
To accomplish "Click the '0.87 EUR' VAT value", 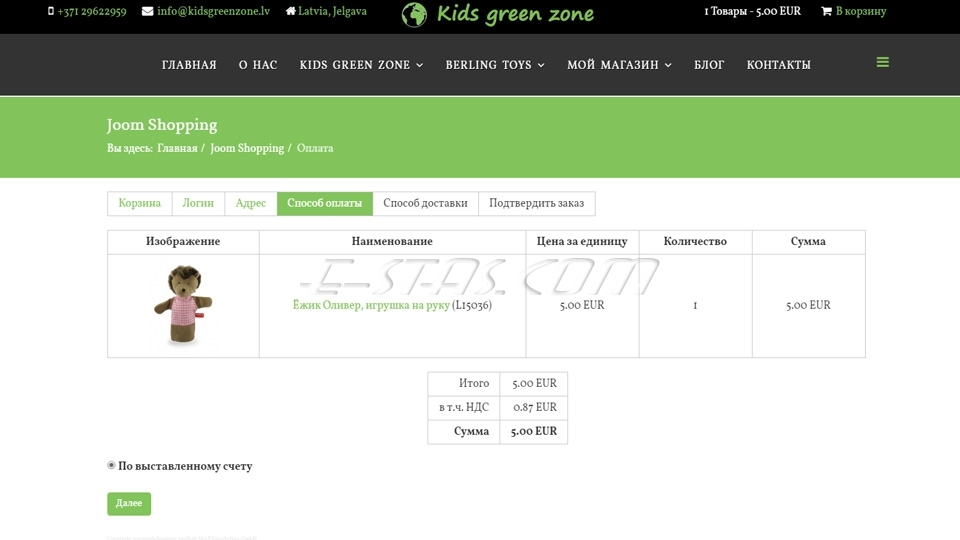I will pyautogui.click(x=534, y=407).
